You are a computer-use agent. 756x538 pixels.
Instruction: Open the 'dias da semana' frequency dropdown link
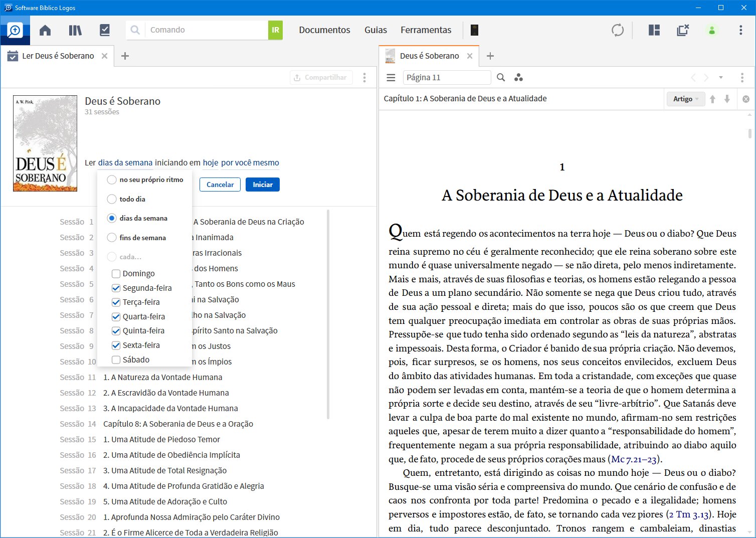(125, 162)
